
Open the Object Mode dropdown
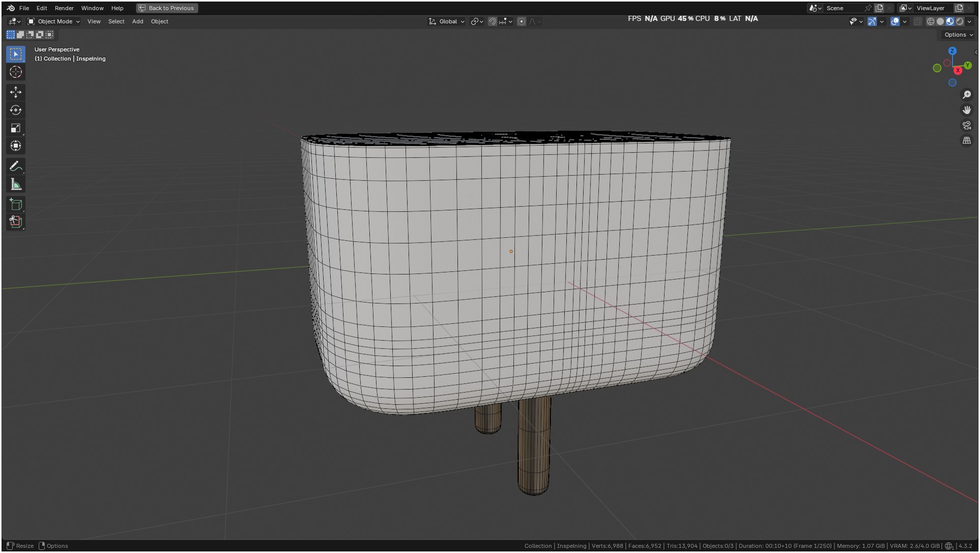coord(53,21)
